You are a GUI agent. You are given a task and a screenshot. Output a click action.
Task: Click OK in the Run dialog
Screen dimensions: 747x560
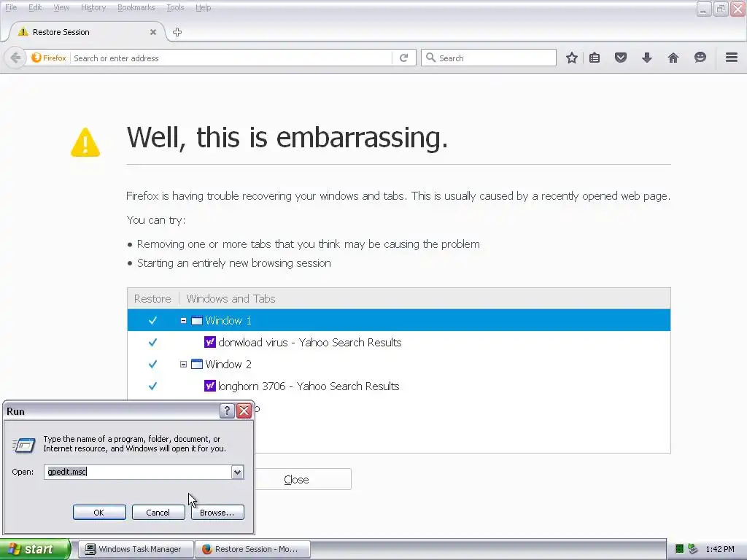pyautogui.click(x=99, y=513)
